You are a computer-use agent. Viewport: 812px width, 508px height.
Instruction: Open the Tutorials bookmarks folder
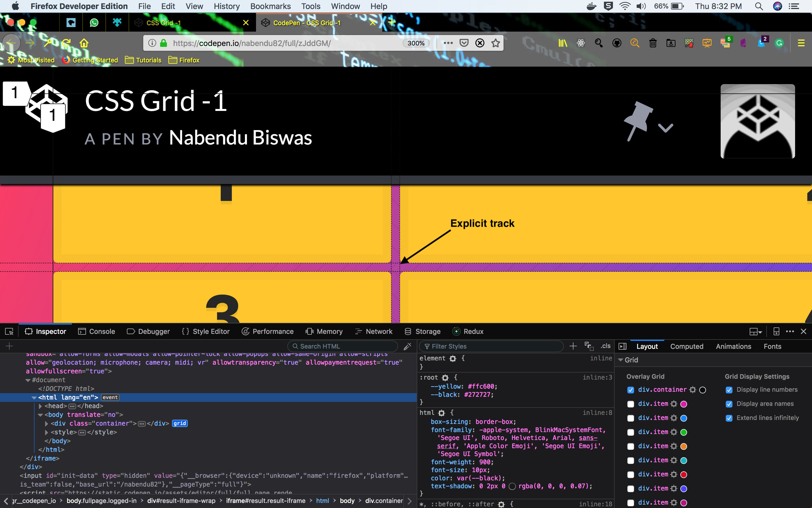click(x=143, y=60)
